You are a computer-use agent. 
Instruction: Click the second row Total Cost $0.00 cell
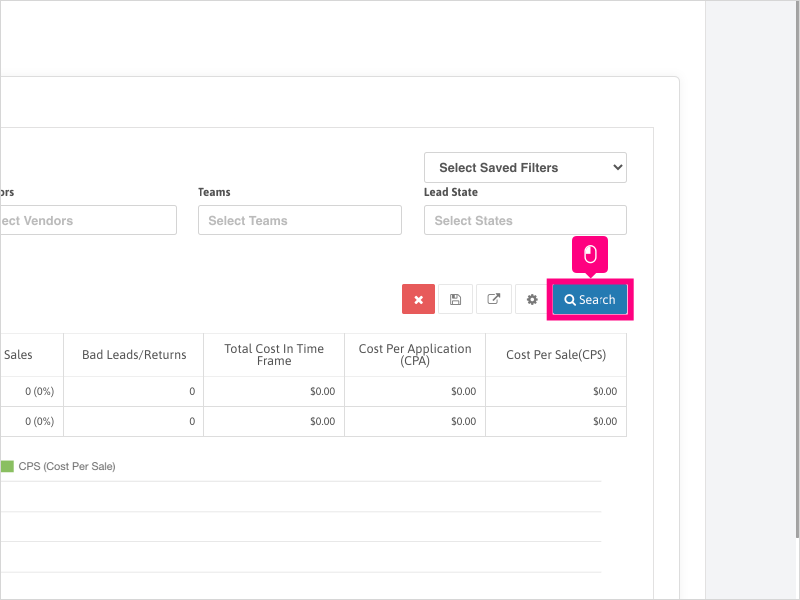[274, 421]
